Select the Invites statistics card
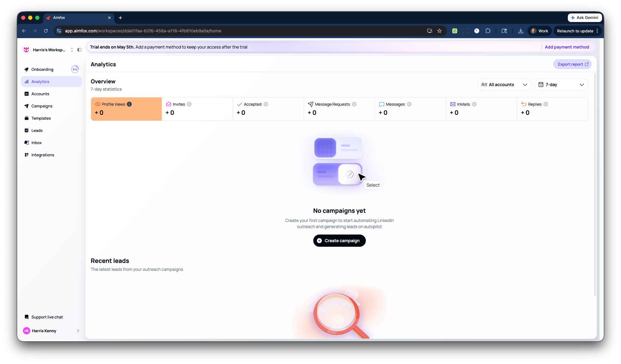This screenshot has width=621, height=364. (x=197, y=109)
